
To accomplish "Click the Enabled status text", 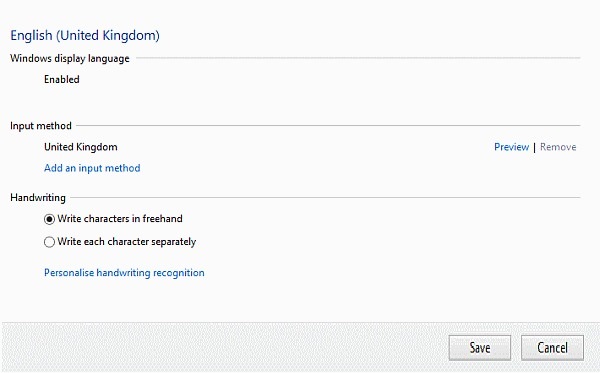I will pyautogui.click(x=62, y=80).
